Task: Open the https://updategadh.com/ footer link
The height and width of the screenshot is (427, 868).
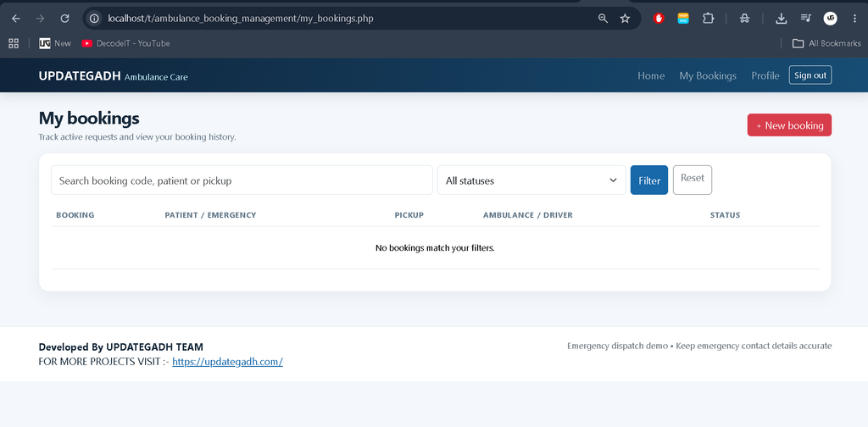Action: click(x=227, y=362)
